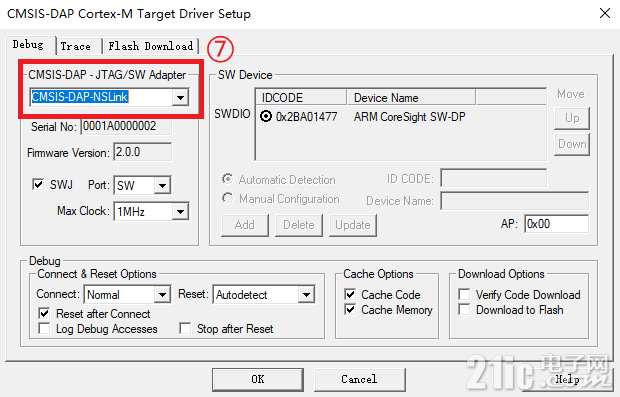Screen dimensions: 620x397
Task: Click the ARM CoreSight SW-DP device name
Action: pyautogui.click(x=409, y=117)
